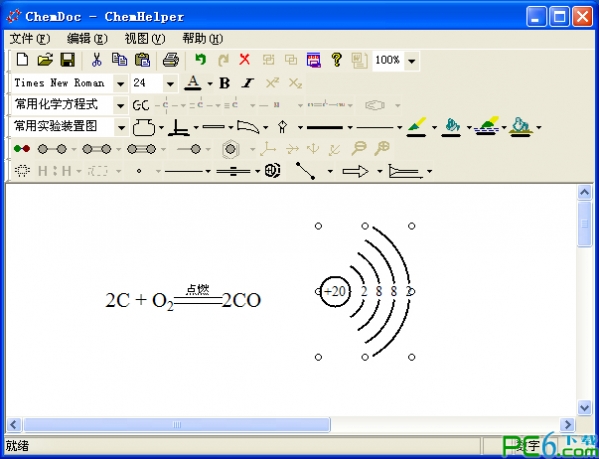Open the 100% zoom dropdown
Viewport: 599px width, 459px height.
click(x=411, y=61)
